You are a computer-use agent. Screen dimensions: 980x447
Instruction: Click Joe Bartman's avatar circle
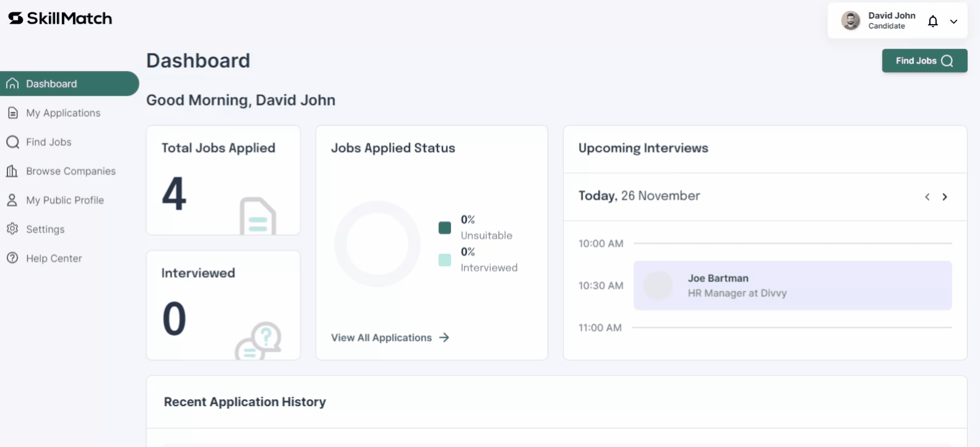click(658, 285)
